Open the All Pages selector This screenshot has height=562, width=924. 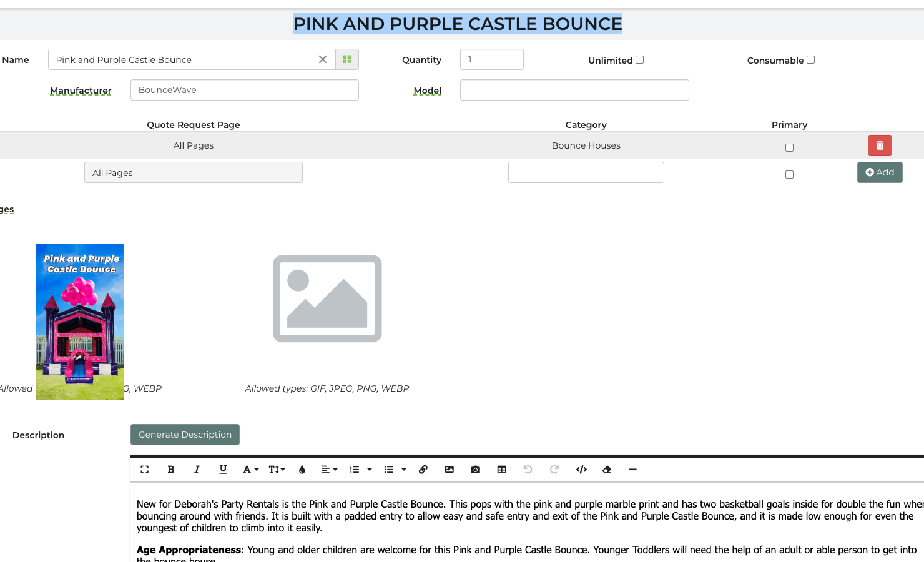[x=194, y=173]
